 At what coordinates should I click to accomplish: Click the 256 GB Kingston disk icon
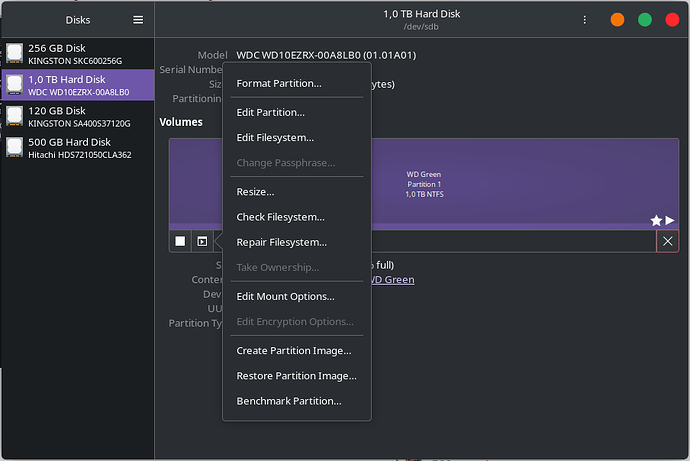tap(15, 54)
